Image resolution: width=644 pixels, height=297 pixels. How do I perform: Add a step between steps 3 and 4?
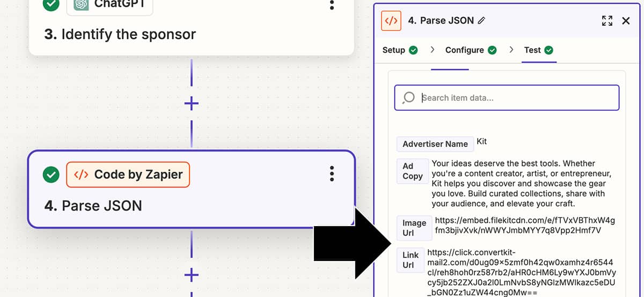[191, 103]
